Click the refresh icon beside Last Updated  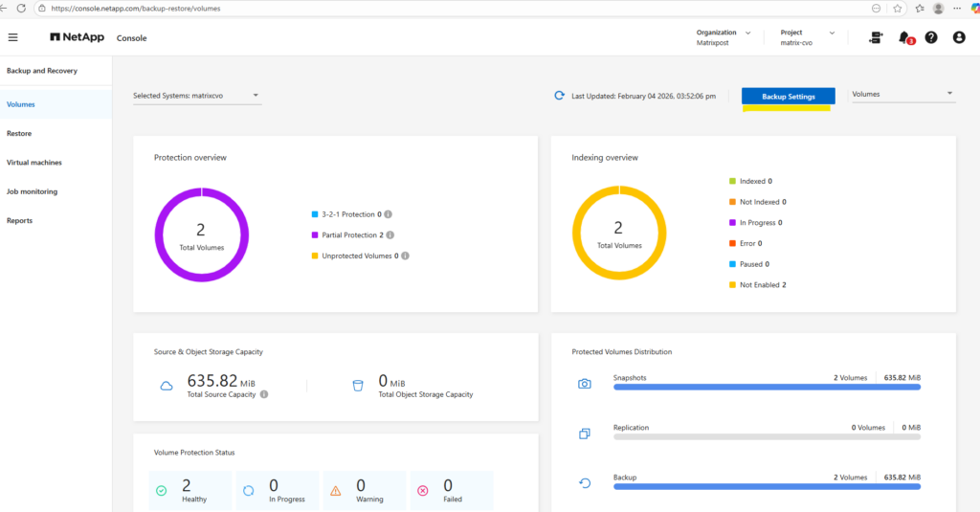(x=559, y=96)
